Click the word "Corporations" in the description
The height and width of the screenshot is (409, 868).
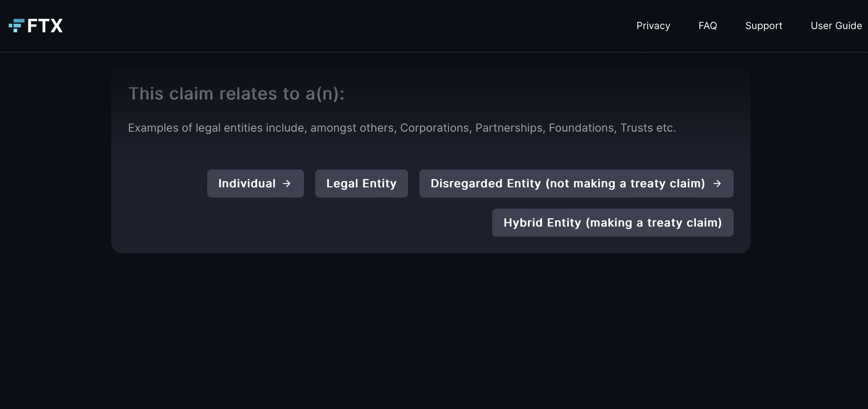click(x=434, y=128)
